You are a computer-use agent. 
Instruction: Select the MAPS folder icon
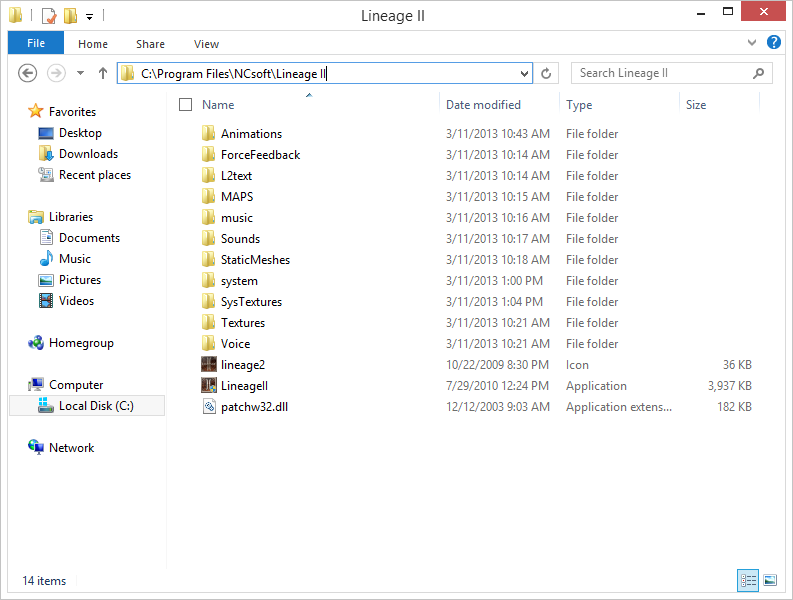tap(208, 196)
